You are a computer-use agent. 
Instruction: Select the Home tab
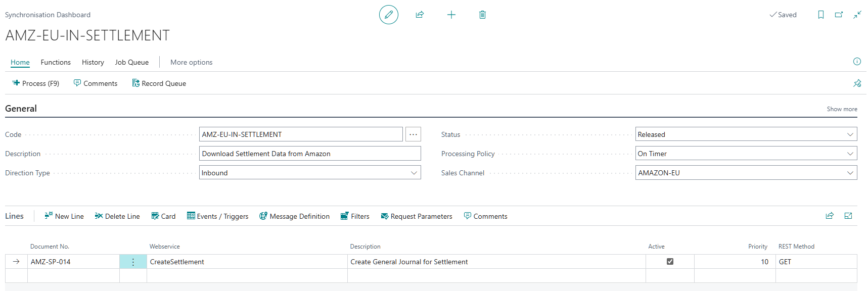(20, 62)
